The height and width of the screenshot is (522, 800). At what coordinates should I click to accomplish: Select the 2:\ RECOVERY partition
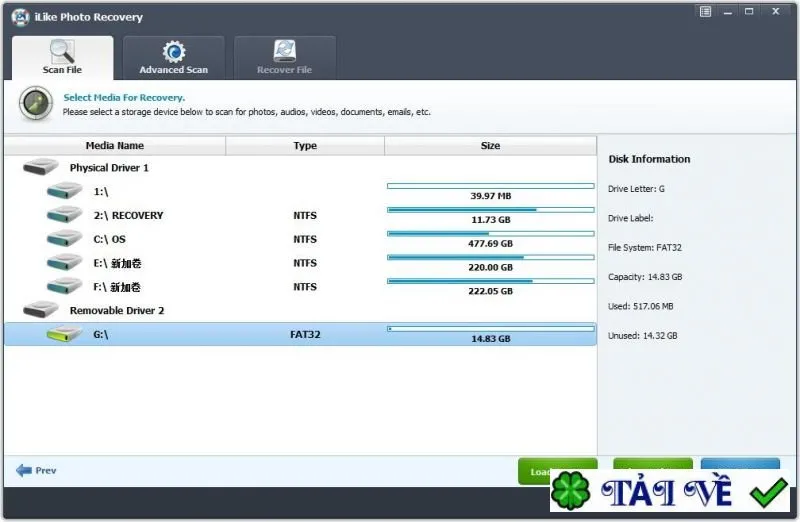tap(300, 215)
